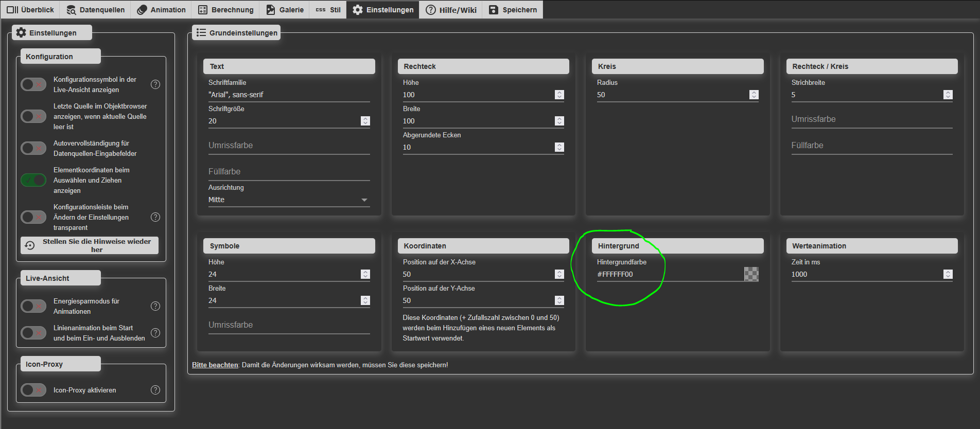Enable Energiesparmodus für Animationen
980x429 pixels.
(x=33, y=306)
